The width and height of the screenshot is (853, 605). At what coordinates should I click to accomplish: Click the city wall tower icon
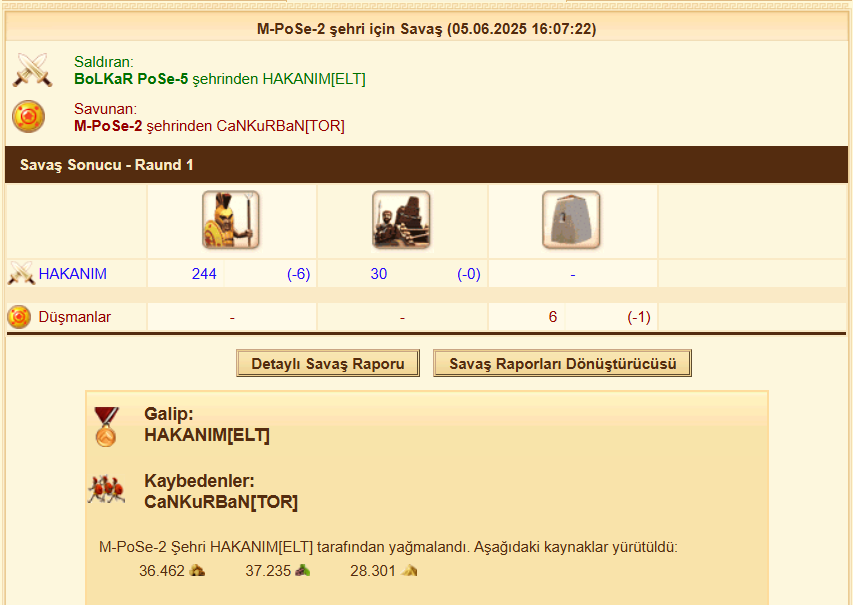pos(571,220)
